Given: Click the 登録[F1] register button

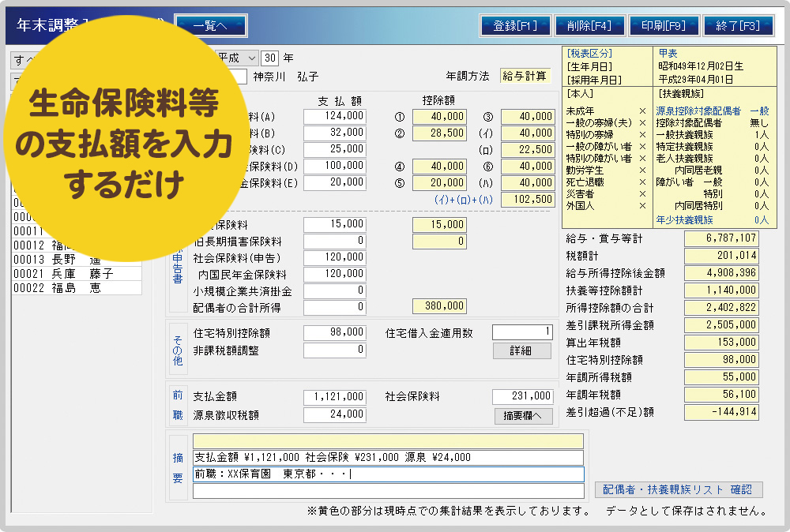Looking at the screenshot, I should click(515, 26).
